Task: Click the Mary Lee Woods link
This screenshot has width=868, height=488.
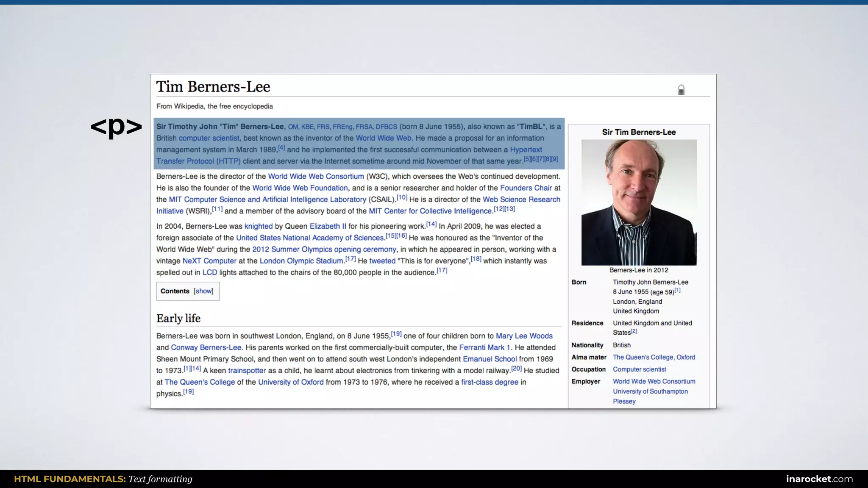Action: coord(524,336)
